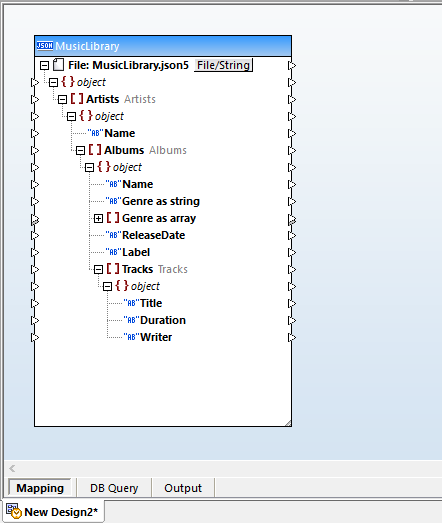Collapse the object node under Albums
This screenshot has width=442, height=523.
(x=89, y=167)
